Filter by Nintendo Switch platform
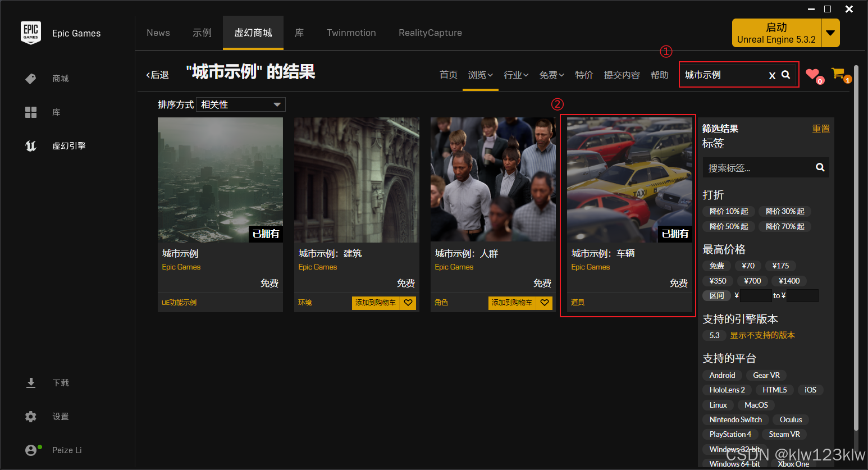This screenshot has height=470, width=868. click(x=735, y=419)
